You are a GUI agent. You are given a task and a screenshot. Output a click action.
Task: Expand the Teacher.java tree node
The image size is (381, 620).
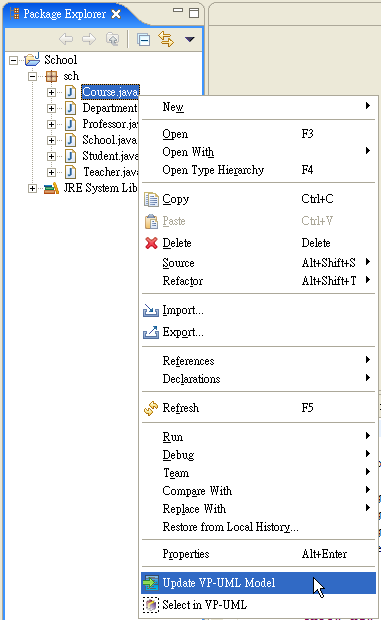[51, 172]
